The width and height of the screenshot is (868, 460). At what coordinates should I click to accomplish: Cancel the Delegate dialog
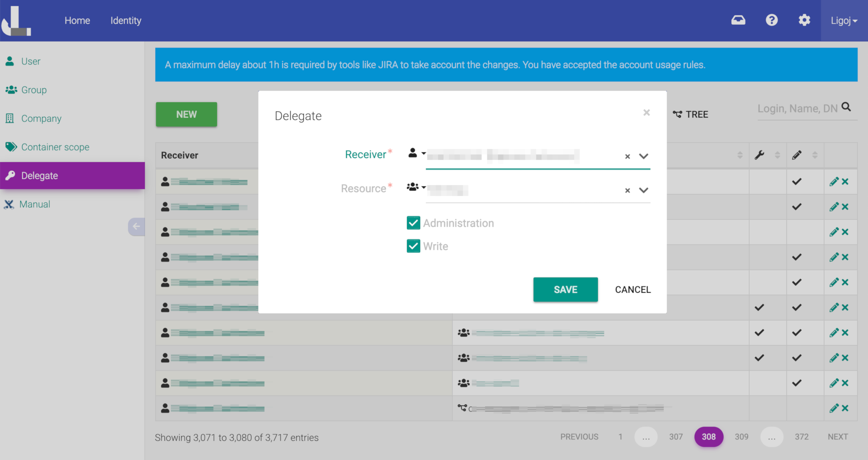click(632, 289)
